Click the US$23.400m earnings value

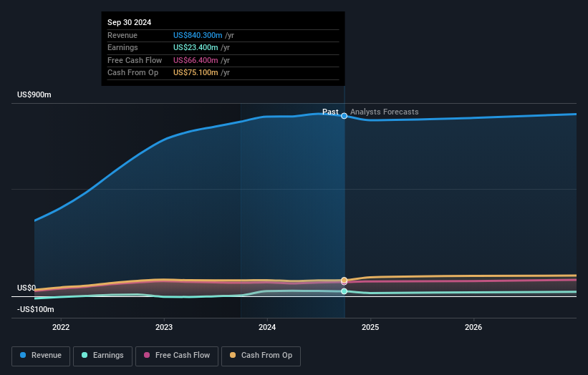[x=196, y=47]
